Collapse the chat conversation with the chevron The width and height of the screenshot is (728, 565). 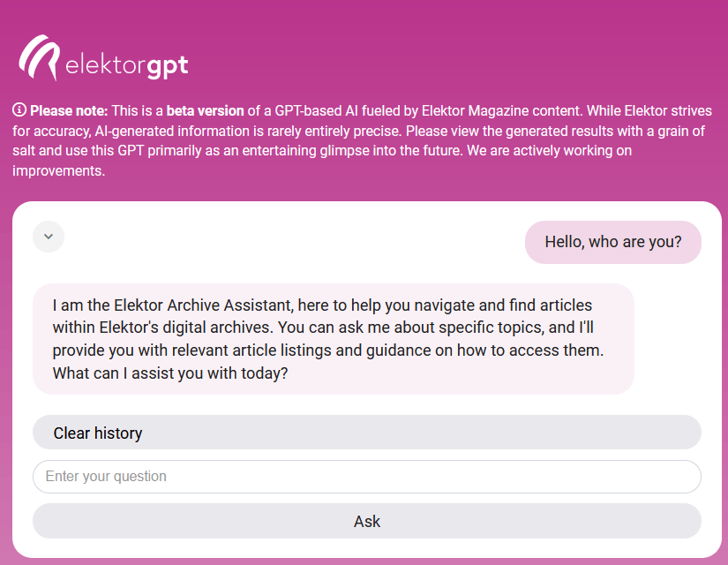tap(49, 236)
